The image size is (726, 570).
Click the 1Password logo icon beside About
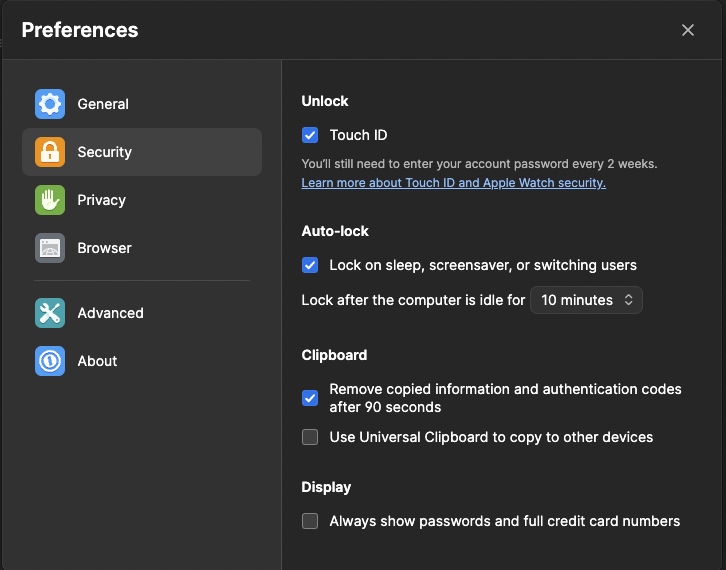(x=50, y=361)
